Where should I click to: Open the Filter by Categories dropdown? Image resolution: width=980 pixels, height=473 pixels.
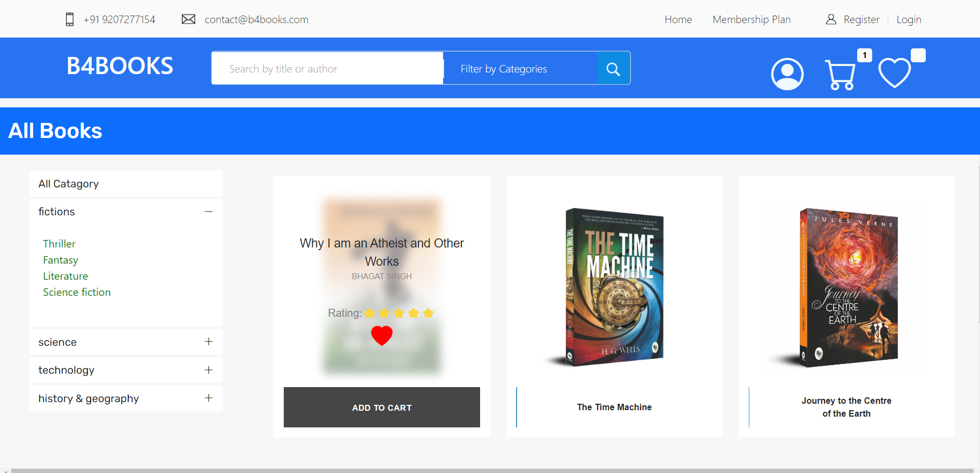click(520, 68)
